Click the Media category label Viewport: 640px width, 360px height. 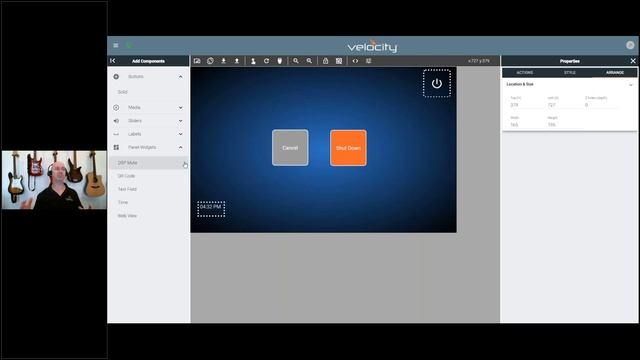134,108
